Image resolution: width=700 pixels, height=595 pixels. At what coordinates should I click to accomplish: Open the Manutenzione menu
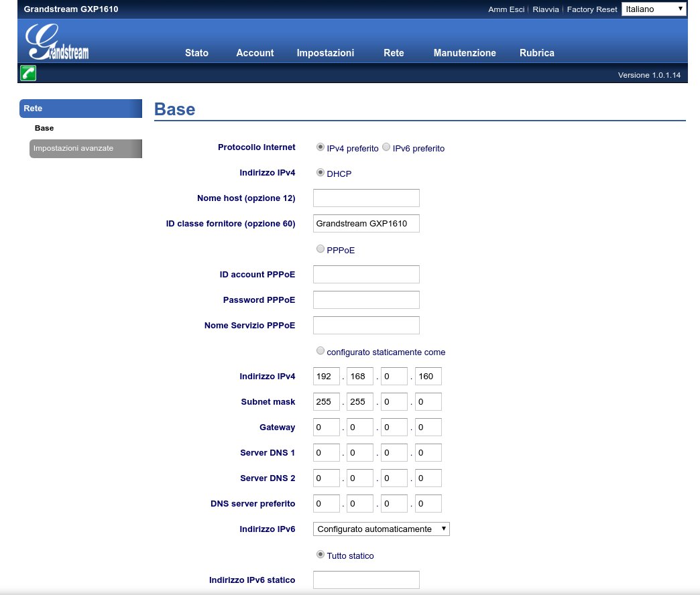(x=465, y=53)
